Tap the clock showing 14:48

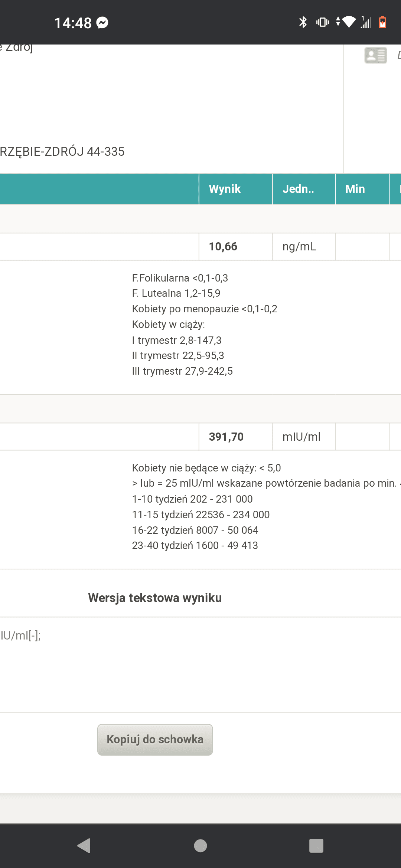coord(73,23)
